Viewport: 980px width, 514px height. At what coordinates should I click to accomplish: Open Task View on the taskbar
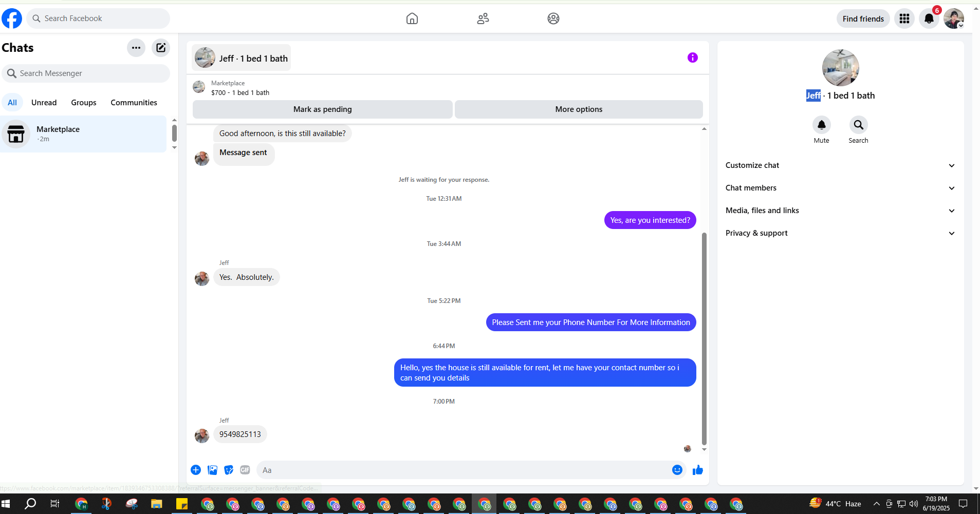pyautogui.click(x=55, y=504)
